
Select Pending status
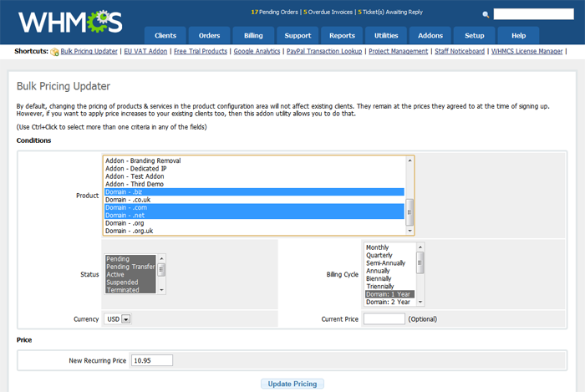tap(130, 259)
